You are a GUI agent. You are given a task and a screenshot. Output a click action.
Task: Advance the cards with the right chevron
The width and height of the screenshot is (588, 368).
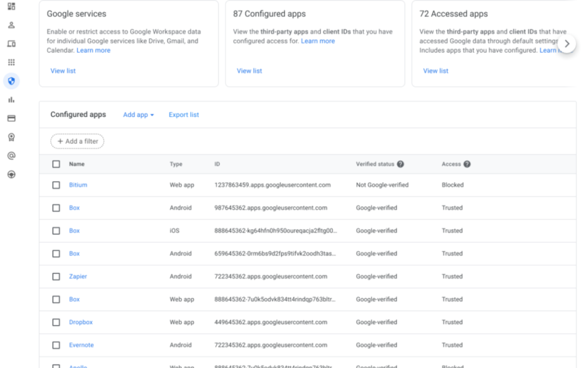click(x=567, y=44)
